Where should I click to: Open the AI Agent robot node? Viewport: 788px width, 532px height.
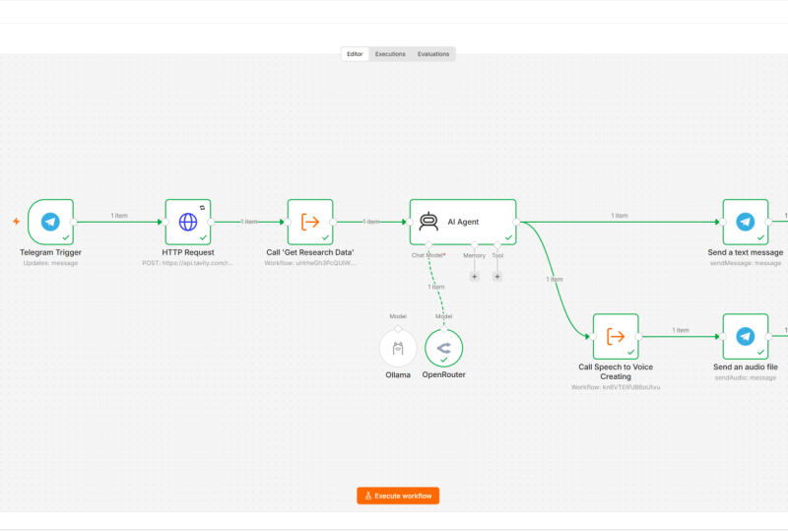point(463,222)
